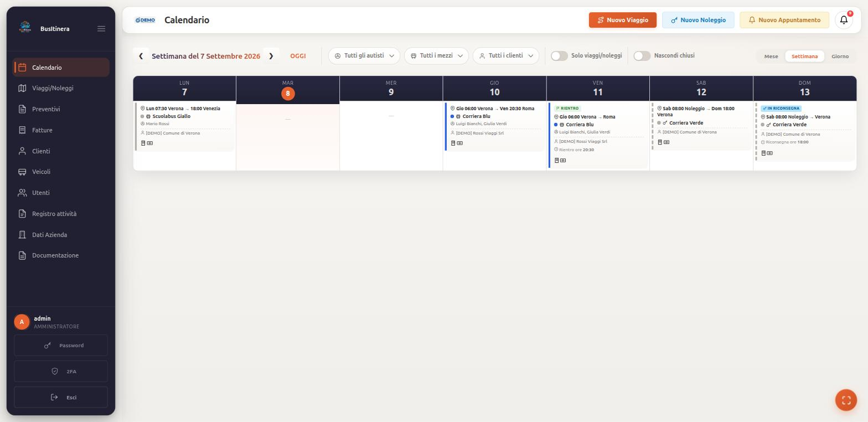Viewport: 868px width, 422px height.
Task: Toggle Solo viaggi/noleggi switch
Action: [x=559, y=56]
